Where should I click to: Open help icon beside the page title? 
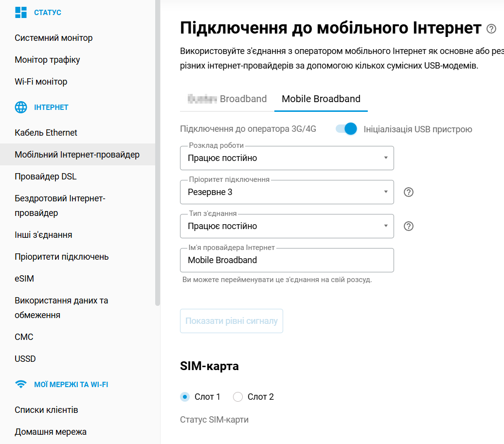tap(491, 29)
